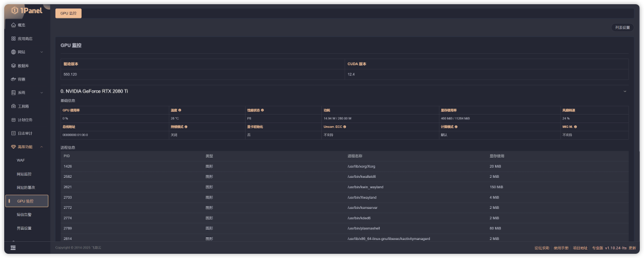Open 界面设置 in the sidebar

24,228
